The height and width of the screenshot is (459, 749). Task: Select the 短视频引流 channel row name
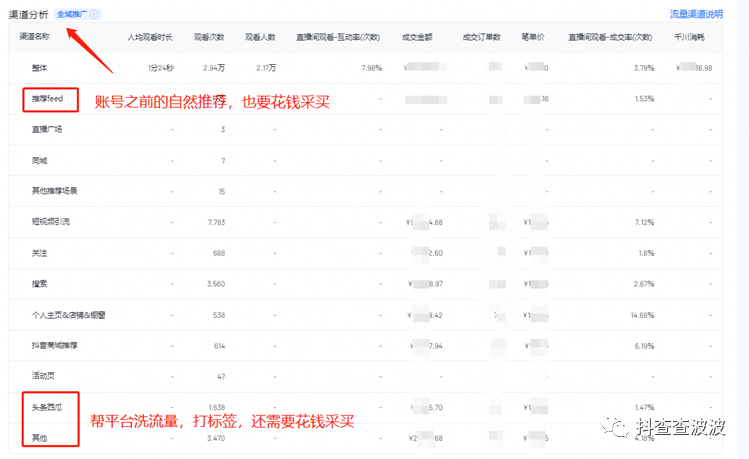tap(51, 222)
